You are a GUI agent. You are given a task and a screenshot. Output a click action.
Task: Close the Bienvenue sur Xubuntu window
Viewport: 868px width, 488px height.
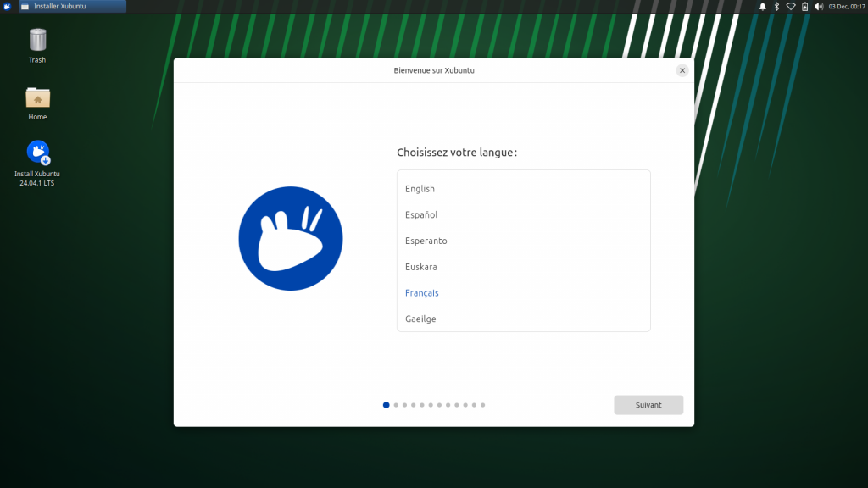(682, 70)
